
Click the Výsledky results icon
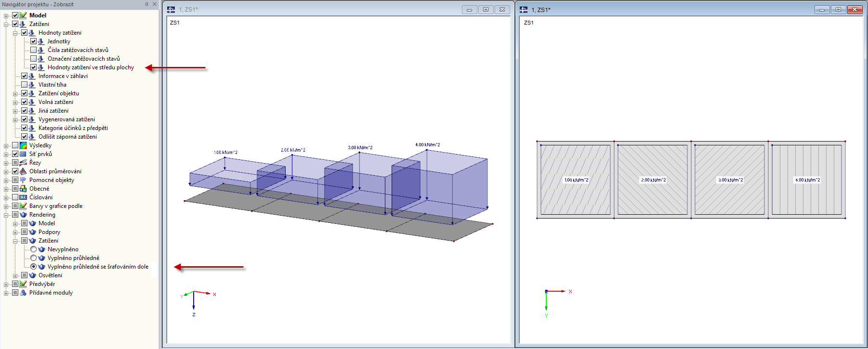pos(23,145)
